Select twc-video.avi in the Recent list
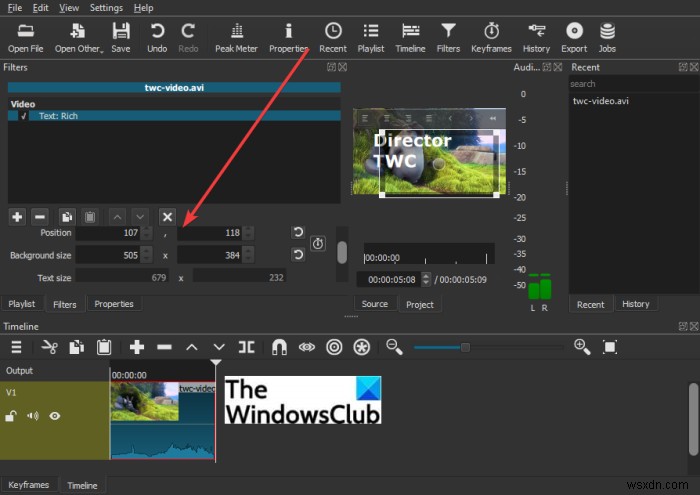Screen dimensions: 700x495 600,101
